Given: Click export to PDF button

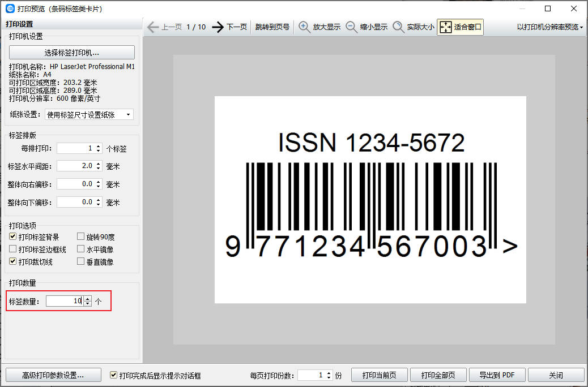Looking at the screenshot, I should [x=497, y=375].
